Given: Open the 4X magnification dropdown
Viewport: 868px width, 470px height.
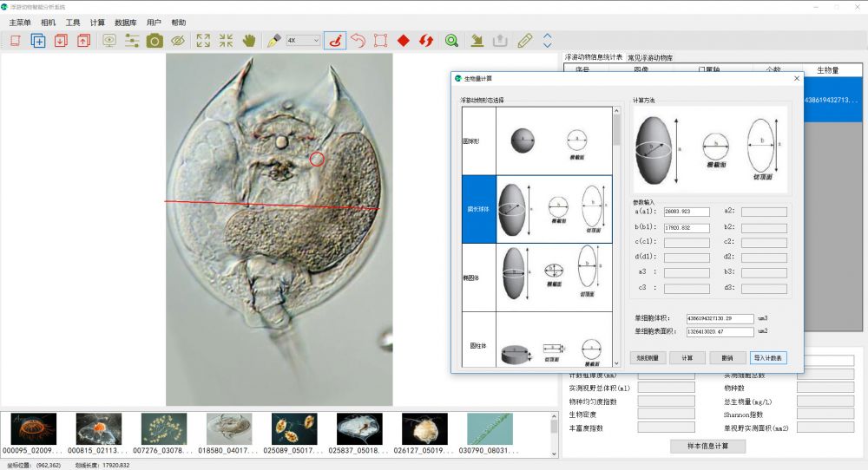Looking at the screenshot, I should coord(304,40).
